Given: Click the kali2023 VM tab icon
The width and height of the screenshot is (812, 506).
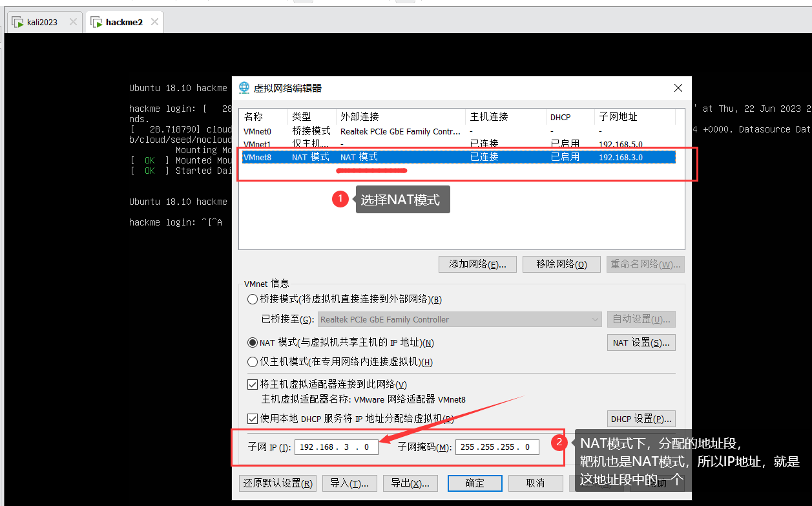Looking at the screenshot, I should (18, 23).
